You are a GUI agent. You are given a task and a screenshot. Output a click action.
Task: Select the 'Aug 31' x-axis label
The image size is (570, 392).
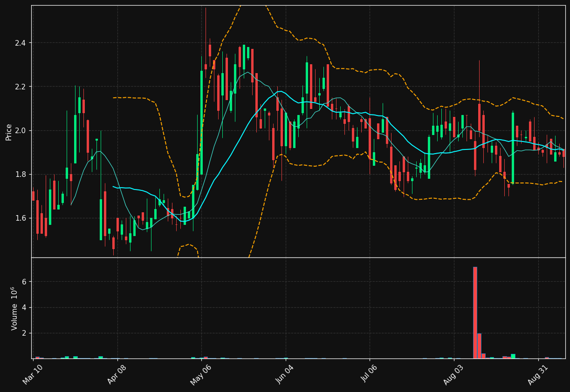537,374
